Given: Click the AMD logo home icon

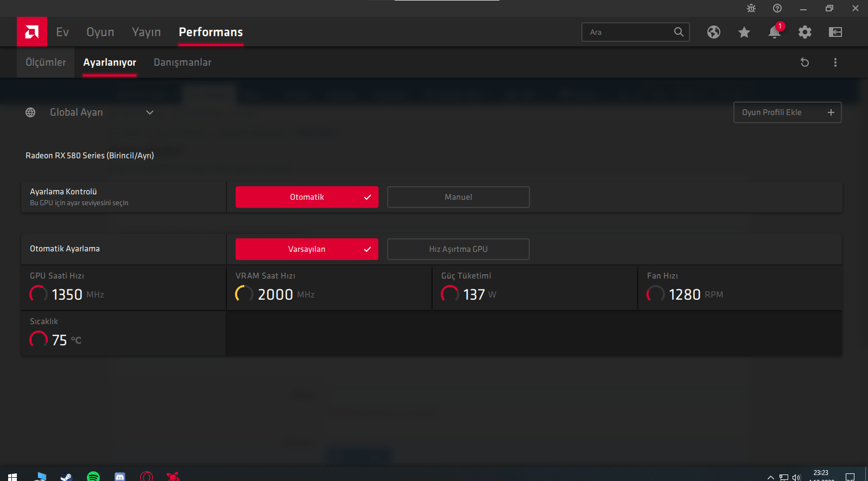Looking at the screenshot, I should pos(32,32).
